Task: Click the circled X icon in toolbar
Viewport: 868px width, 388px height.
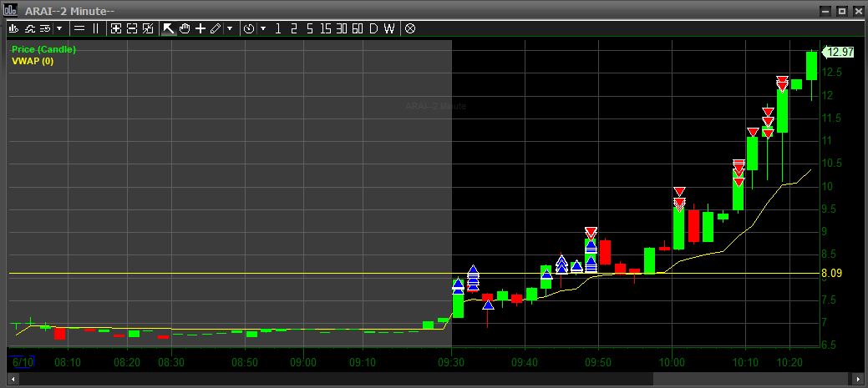Action: point(410,28)
